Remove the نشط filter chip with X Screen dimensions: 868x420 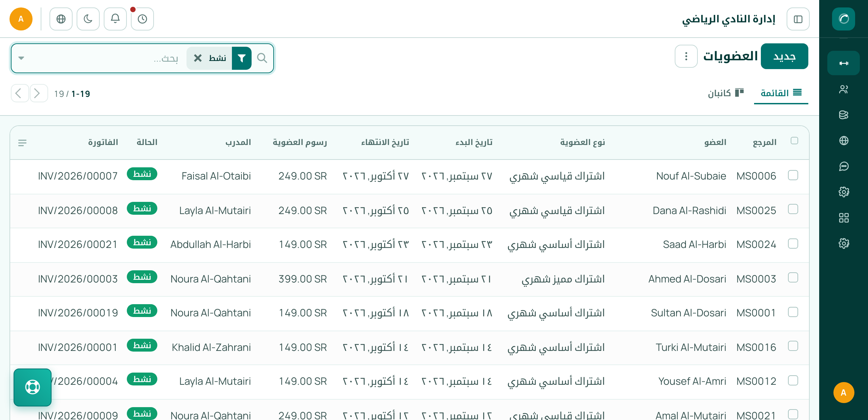tap(198, 58)
